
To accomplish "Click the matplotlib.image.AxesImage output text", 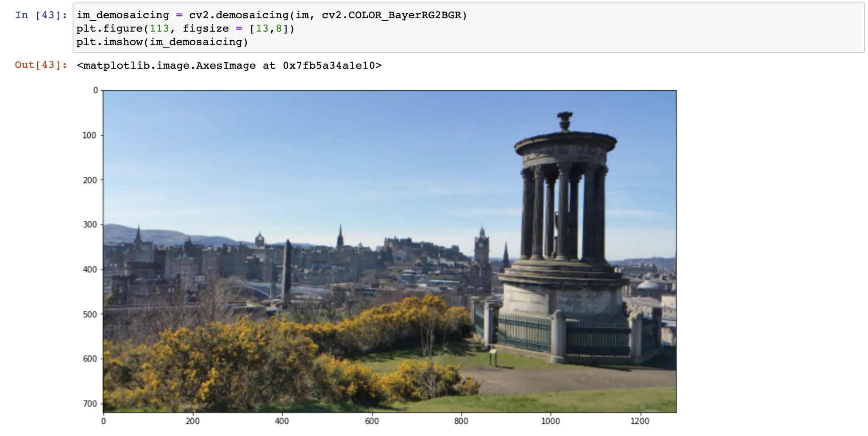I will 229,65.
